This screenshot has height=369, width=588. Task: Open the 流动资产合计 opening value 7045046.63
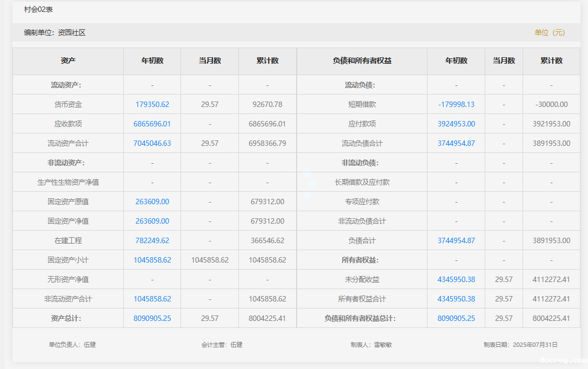[152, 143]
